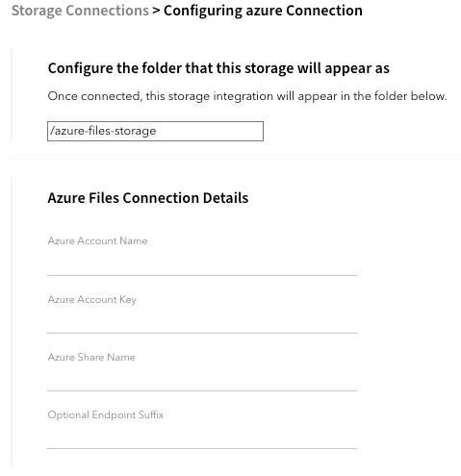
Task: Select the Azure Account Name input line
Action: click(202, 264)
